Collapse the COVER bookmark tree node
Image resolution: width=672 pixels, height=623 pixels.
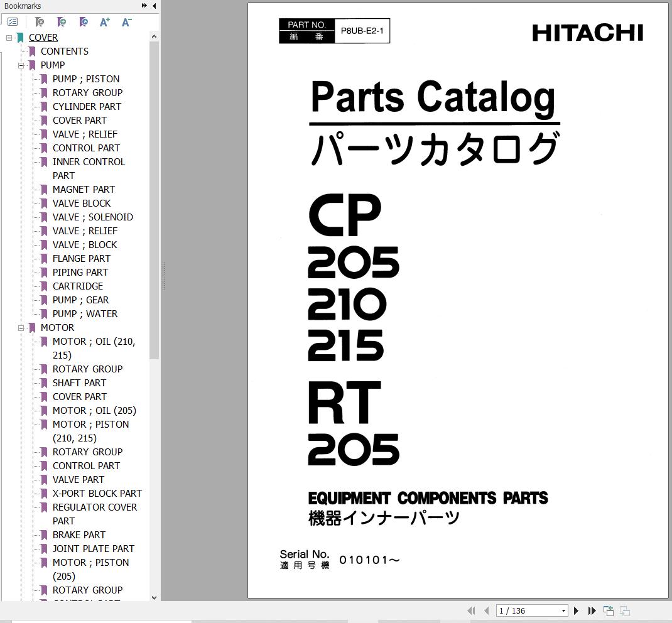click(9, 38)
